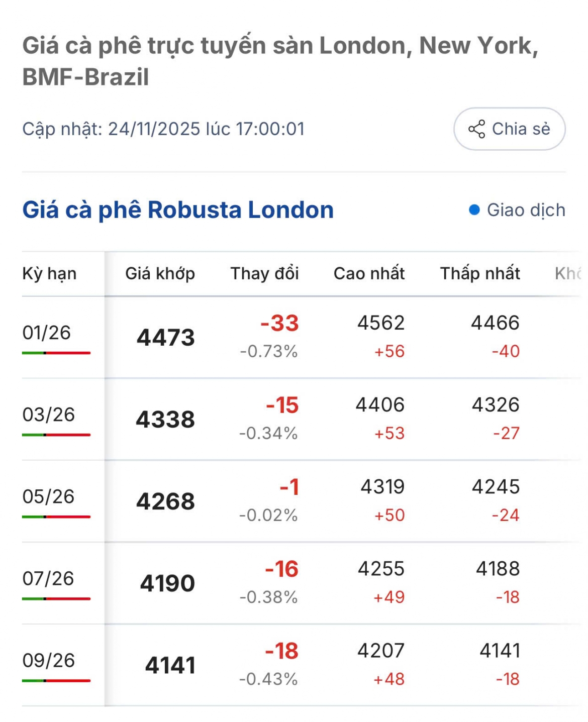The width and height of the screenshot is (588, 722).
Task: Open the Chia sẻ share button
Action: (510, 129)
